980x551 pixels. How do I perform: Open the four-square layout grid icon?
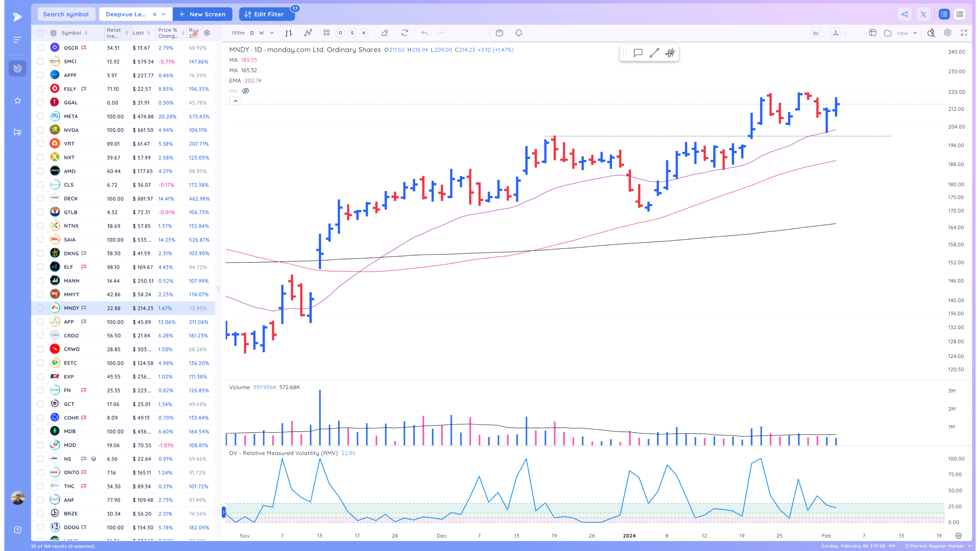pyautogui.click(x=326, y=33)
